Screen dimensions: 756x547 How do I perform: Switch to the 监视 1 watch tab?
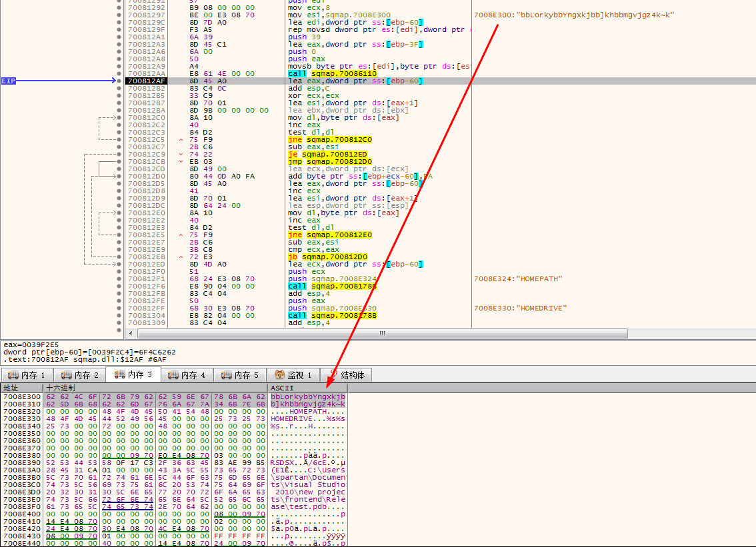(293, 375)
